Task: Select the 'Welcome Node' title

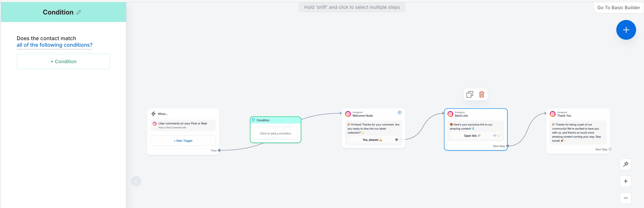Action: click(362, 116)
